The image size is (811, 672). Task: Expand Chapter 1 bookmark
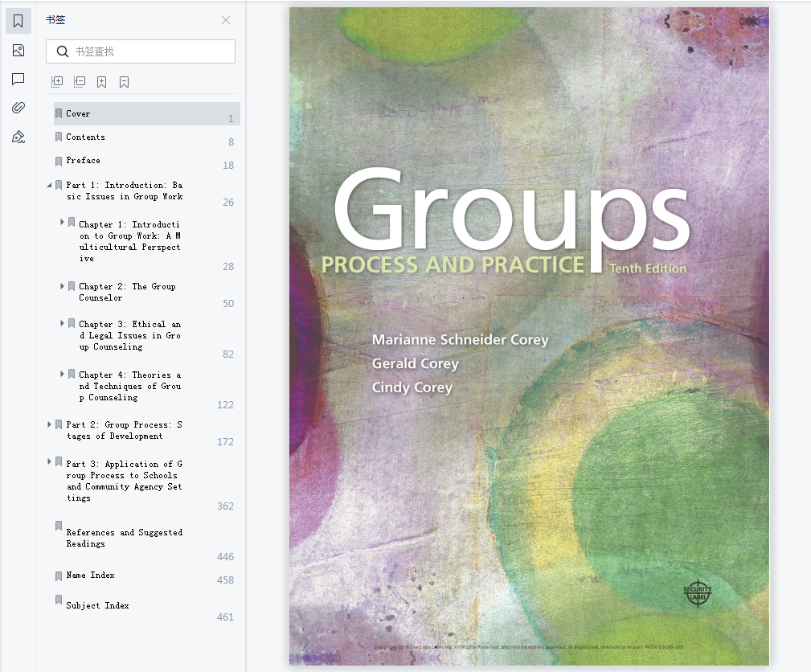pos(62,222)
